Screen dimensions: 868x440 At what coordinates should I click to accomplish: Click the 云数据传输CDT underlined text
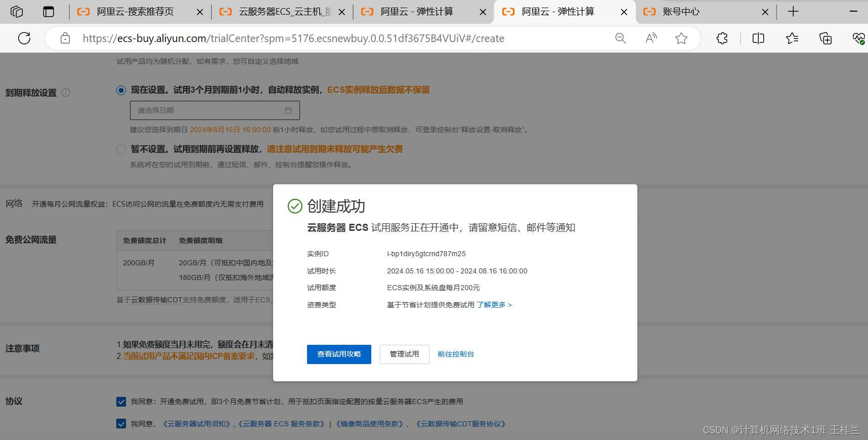(x=156, y=300)
